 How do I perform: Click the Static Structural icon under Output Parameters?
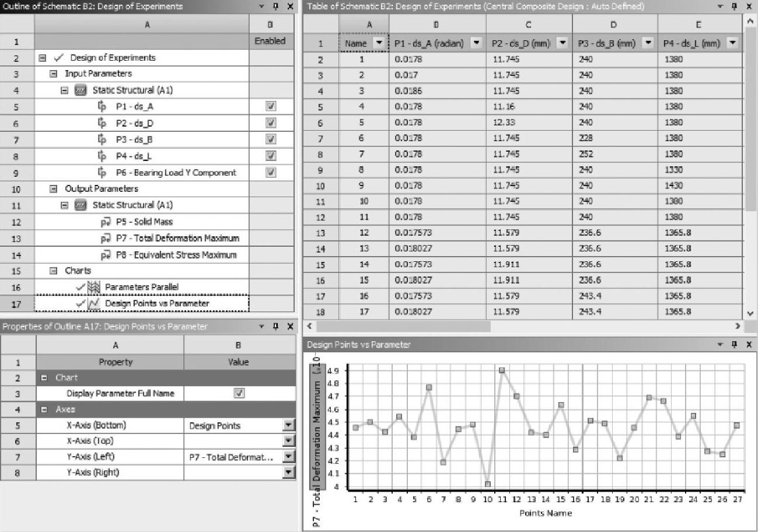[81, 205]
